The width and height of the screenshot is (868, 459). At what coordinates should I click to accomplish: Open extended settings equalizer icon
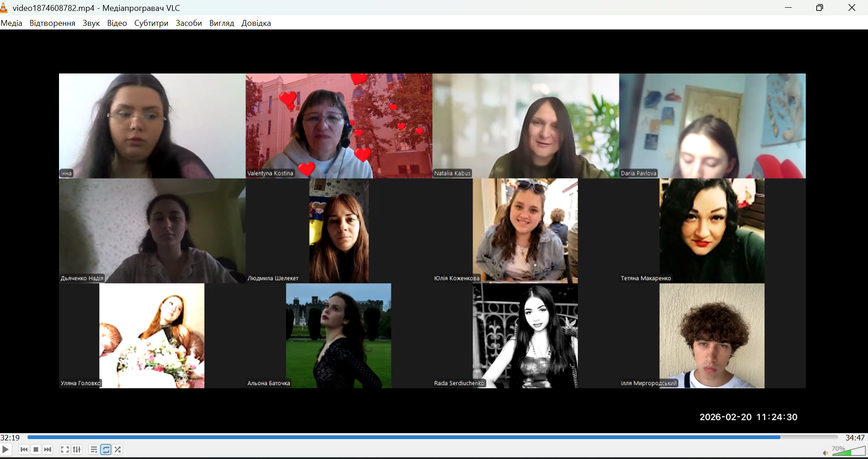coord(77,449)
